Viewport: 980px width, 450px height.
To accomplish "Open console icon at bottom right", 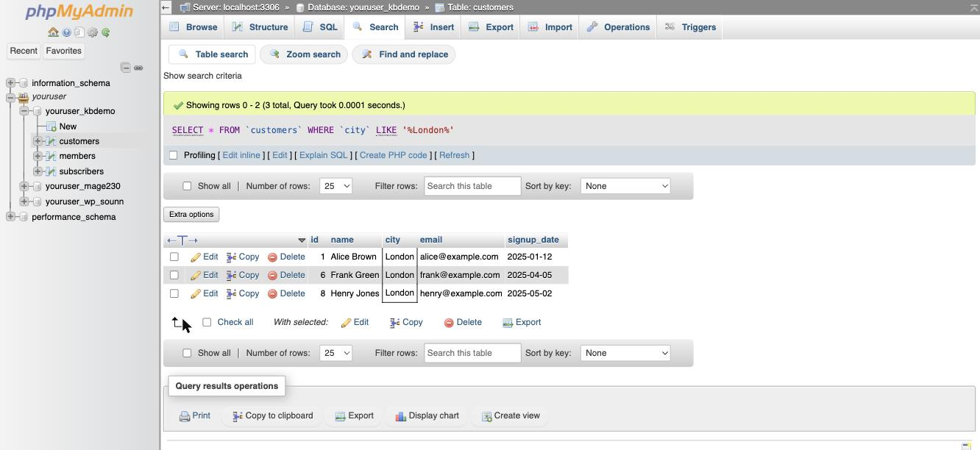I will [966, 446].
